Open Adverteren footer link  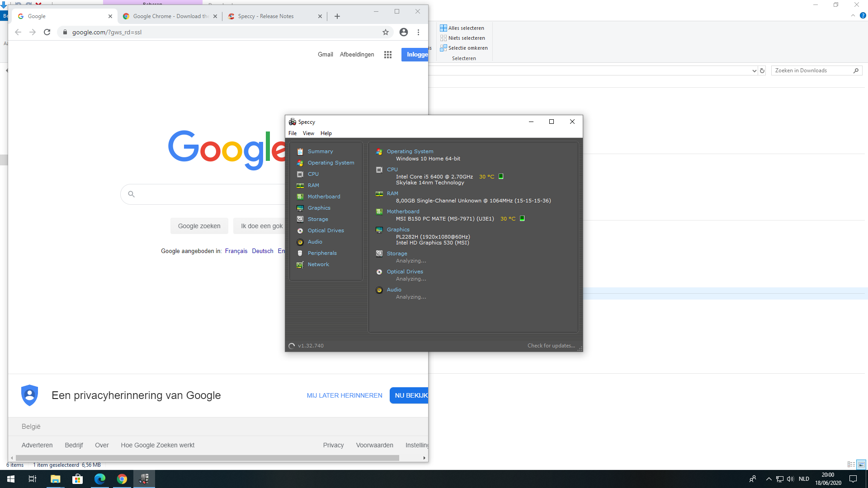click(x=37, y=445)
